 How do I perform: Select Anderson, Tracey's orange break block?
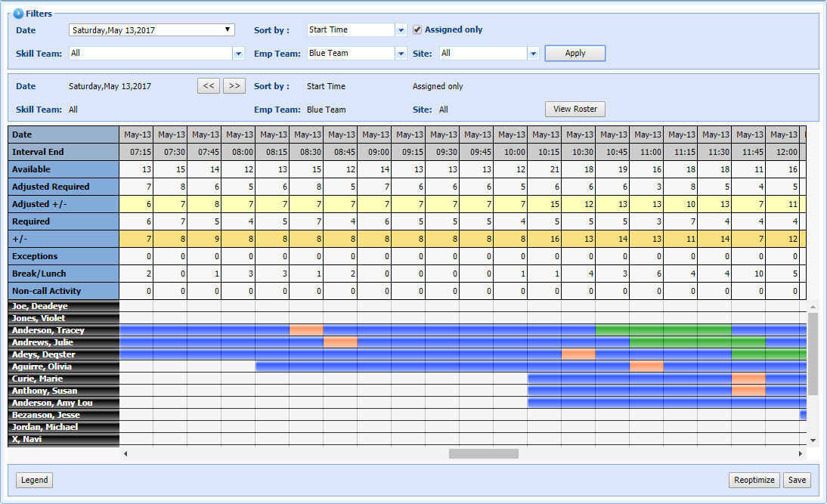pyautogui.click(x=306, y=330)
